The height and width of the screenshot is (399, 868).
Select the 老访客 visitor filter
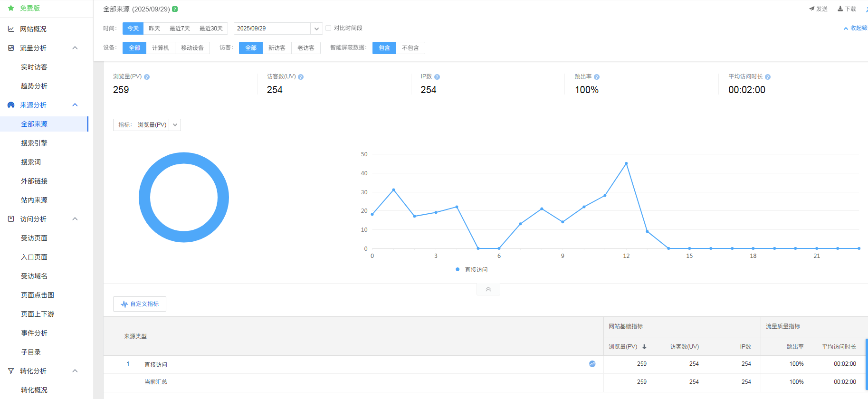[x=306, y=48]
